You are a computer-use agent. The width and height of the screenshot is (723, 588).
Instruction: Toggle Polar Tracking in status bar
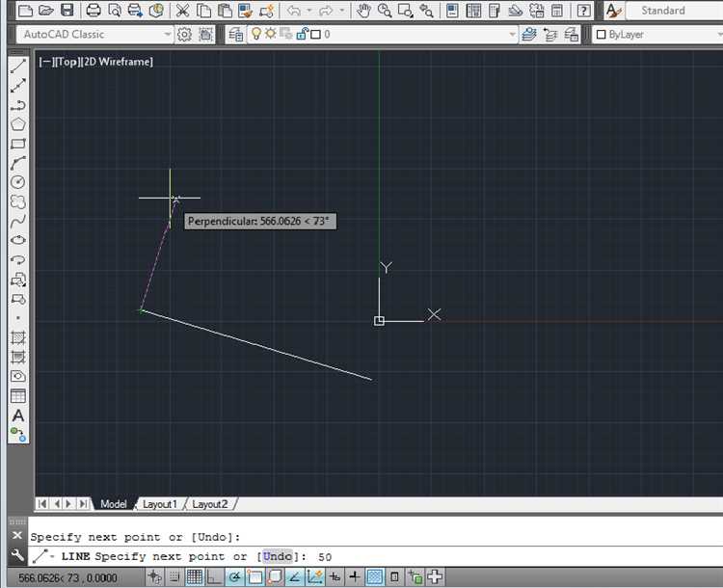[234, 577]
